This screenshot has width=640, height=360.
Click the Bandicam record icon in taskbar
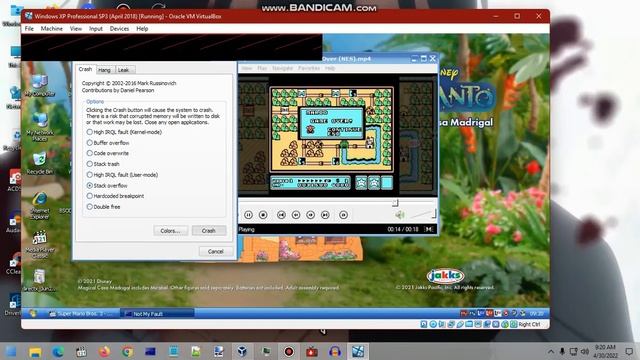(289, 351)
